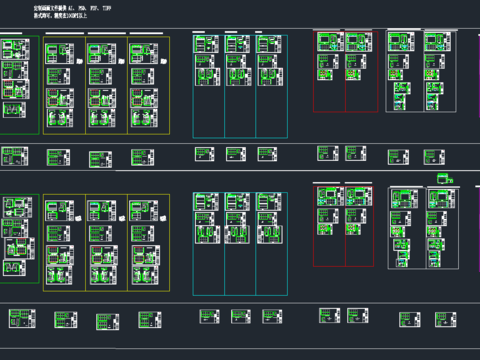Select bottom sheet in lower cyan frame's third column
The height and width of the screenshot is (360, 480).
click(270, 234)
